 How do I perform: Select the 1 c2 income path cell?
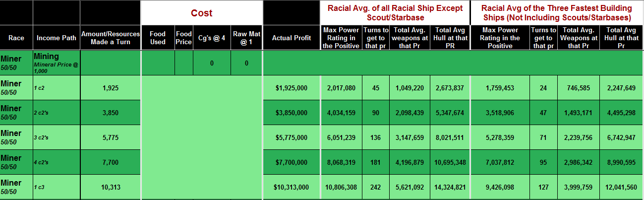(x=56, y=88)
